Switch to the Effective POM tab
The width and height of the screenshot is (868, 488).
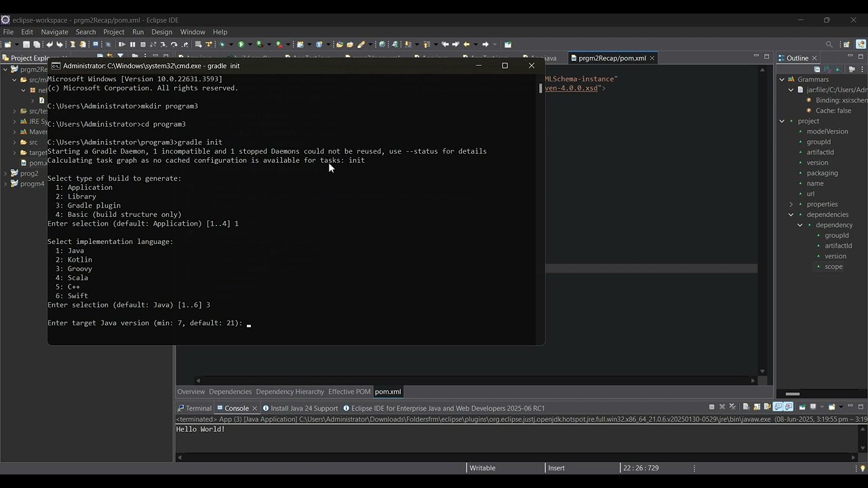[x=349, y=392]
